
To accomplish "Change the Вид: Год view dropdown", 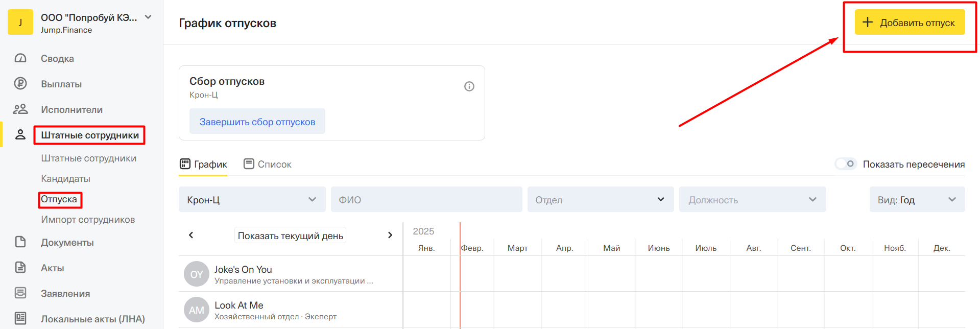I will click(917, 200).
